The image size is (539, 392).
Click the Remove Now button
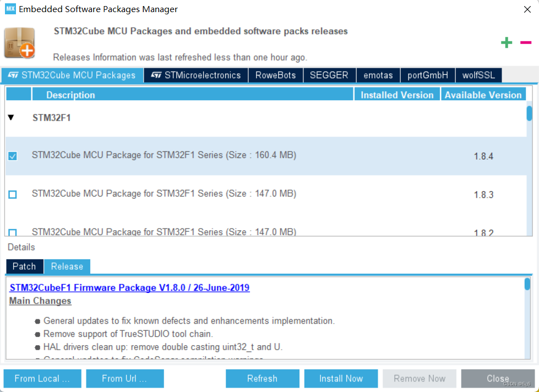click(x=420, y=379)
